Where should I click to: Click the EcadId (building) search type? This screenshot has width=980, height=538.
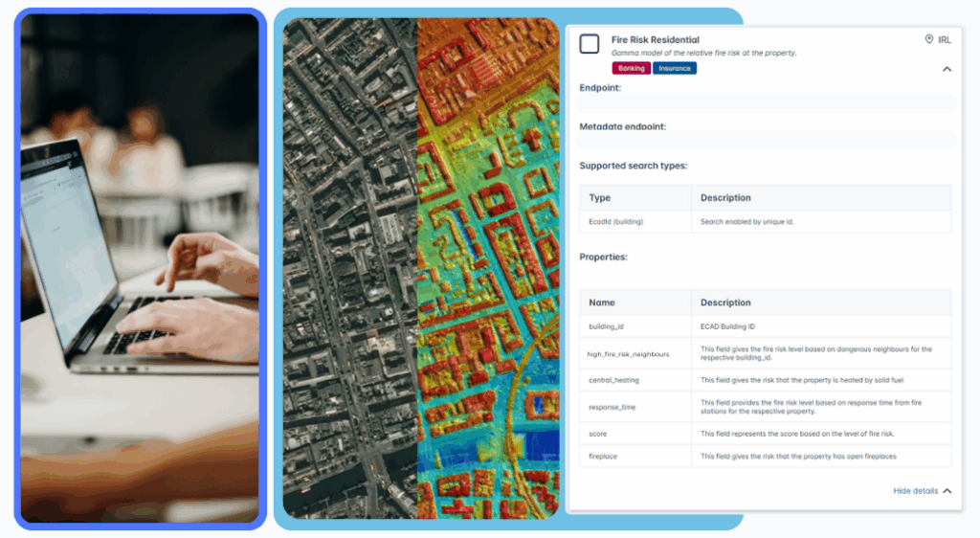point(615,221)
